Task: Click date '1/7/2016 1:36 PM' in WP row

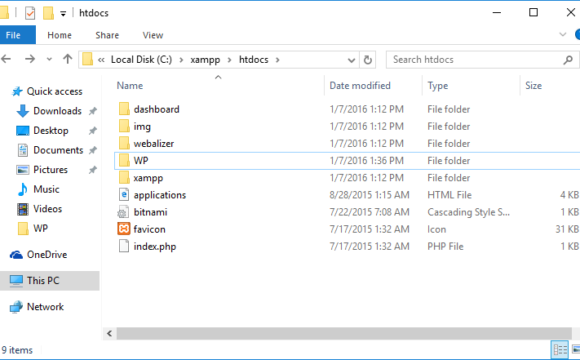Action: tap(367, 161)
